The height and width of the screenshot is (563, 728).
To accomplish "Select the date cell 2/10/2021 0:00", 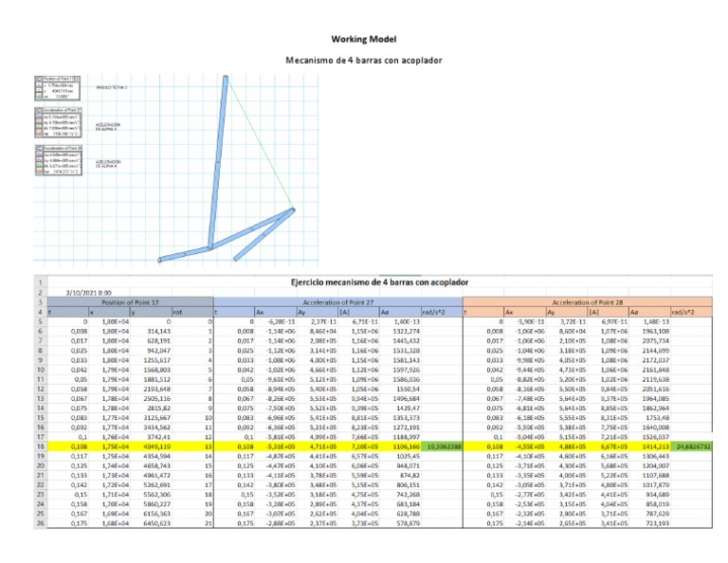I will [x=90, y=291].
